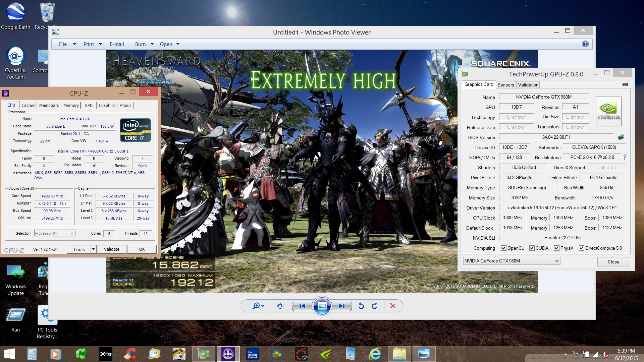Open the Processor #1 selection dropdown
644x362 pixels.
55,233
